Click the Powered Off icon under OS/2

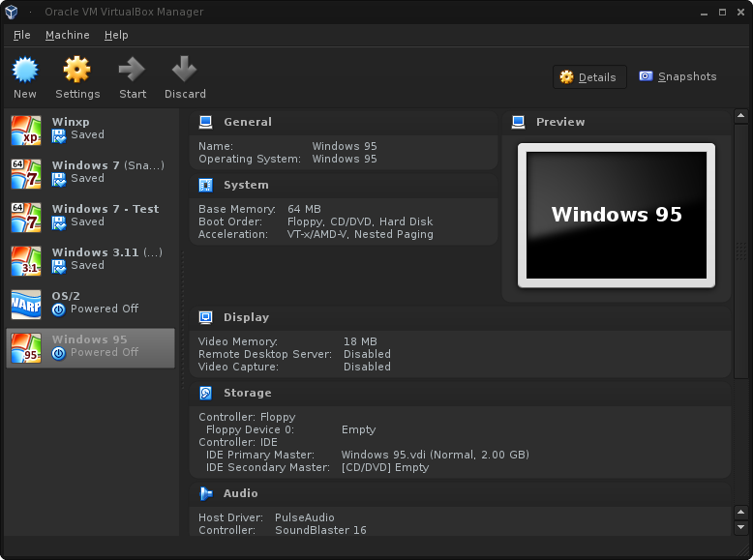(59, 310)
